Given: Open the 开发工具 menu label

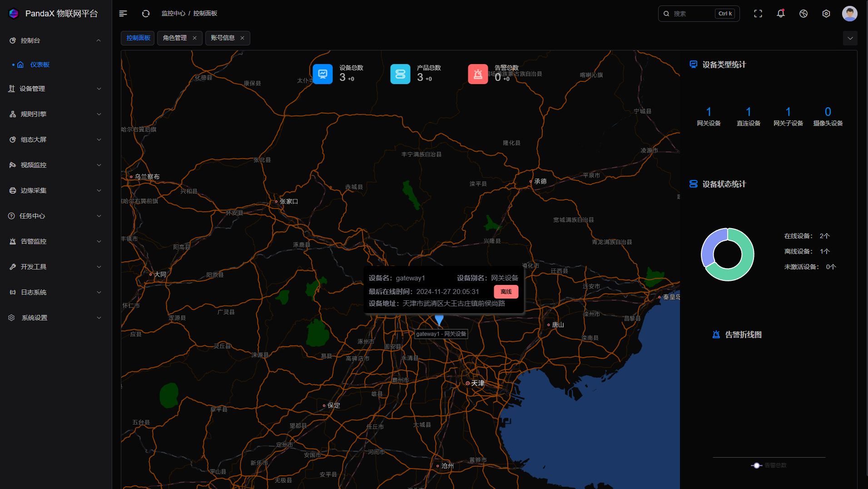Looking at the screenshot, I should [x=34, y=267].
